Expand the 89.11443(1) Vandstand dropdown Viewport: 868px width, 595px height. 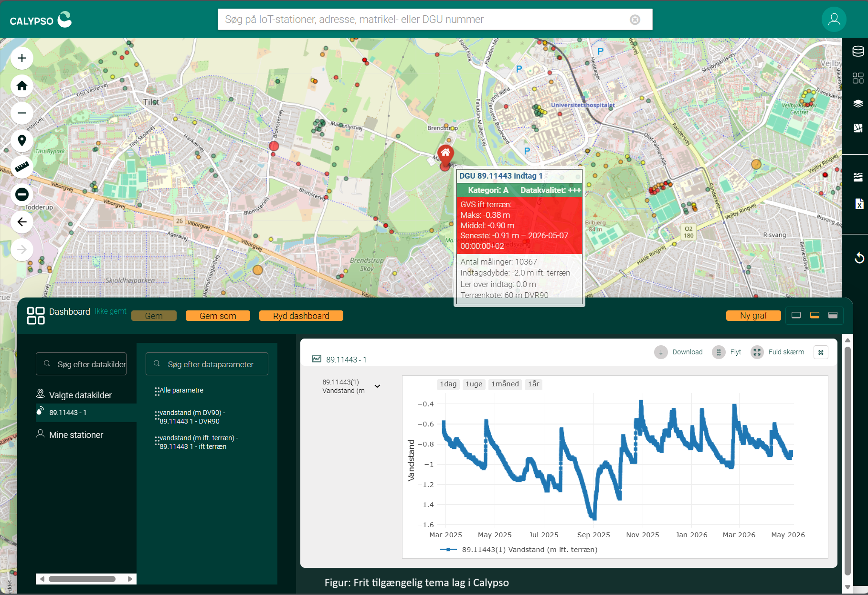tap(377, 386)
